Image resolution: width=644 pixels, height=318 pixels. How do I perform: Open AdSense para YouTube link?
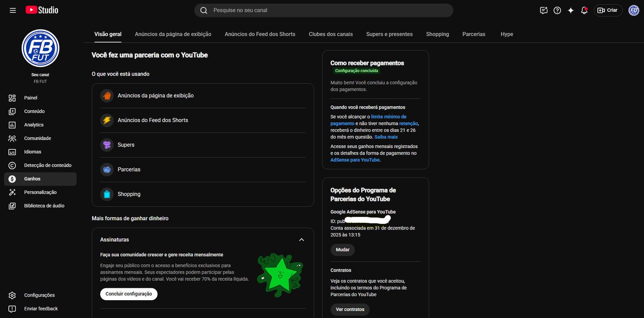(x=355, y=160)
